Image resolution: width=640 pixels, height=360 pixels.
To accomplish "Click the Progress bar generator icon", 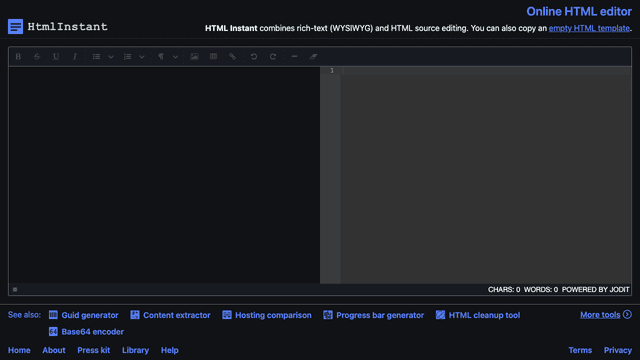I will [x=328, y=315].
